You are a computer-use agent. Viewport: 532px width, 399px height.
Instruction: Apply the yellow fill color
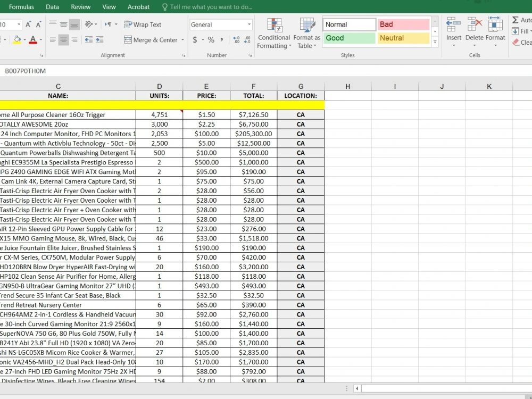pyautogui.click(x=17, y=40)
